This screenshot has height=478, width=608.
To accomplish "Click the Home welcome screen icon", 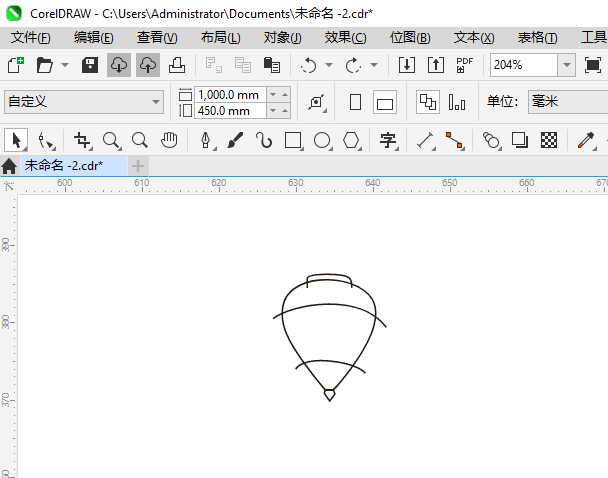I will tap(9, 166).
